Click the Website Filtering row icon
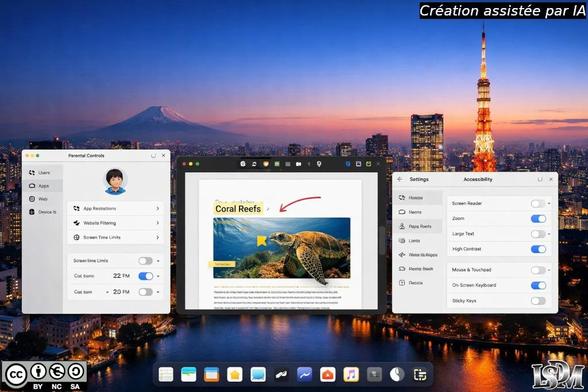 point(76,223)
